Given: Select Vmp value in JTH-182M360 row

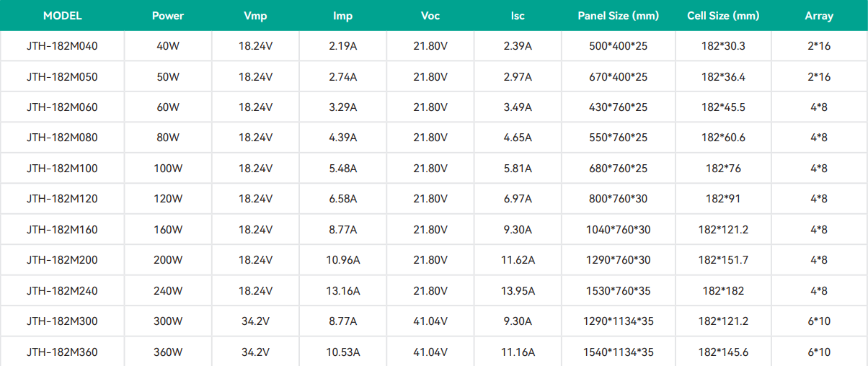Looking at the screenshot, I should (x=255, y=352).
